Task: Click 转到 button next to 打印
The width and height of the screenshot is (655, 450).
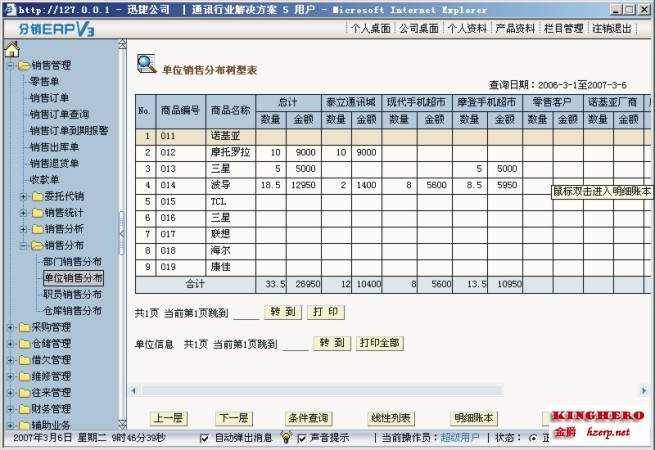Action: [x=283, y=312]
